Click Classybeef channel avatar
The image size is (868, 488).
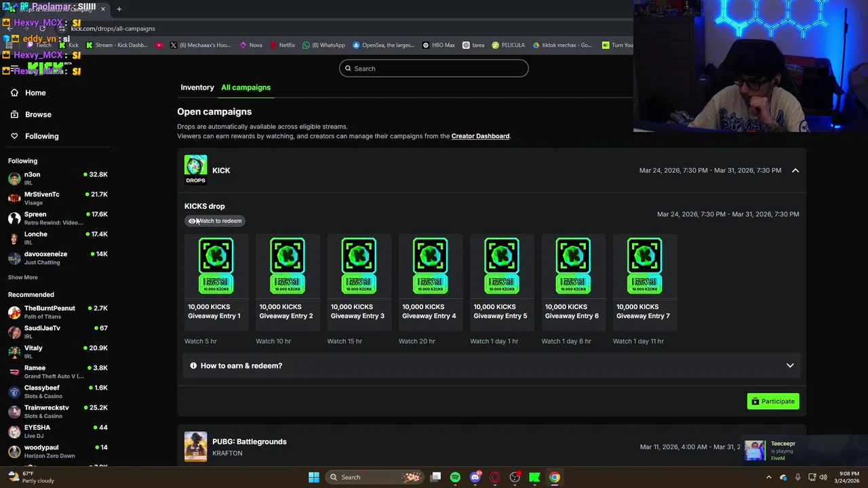(x=14, y=392)
